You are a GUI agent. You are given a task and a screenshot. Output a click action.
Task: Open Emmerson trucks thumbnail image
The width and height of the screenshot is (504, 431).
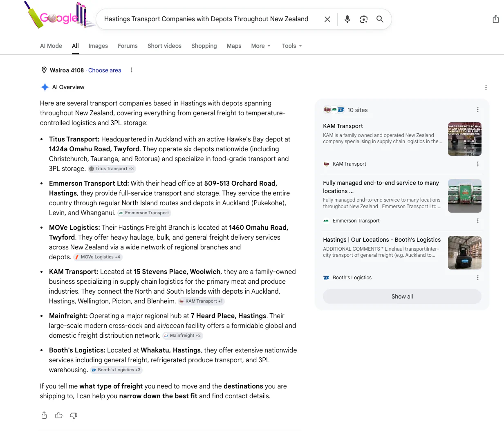coord(465,196)
